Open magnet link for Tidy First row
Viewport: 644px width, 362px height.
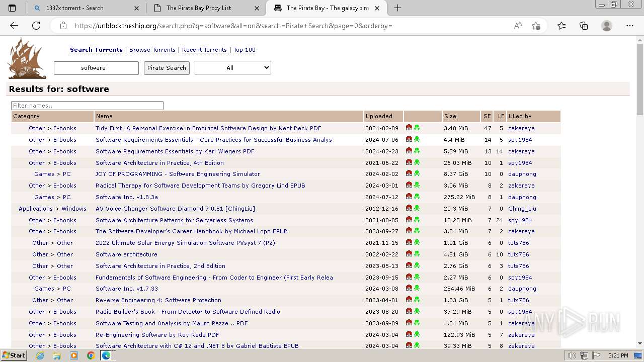click(409, 128)
